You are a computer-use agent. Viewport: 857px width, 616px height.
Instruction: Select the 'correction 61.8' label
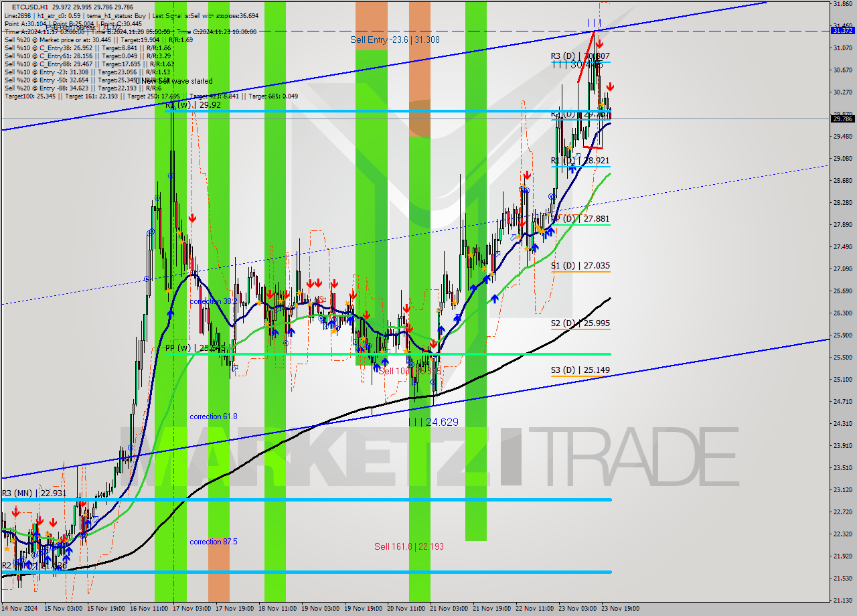(x=213, y=416)
